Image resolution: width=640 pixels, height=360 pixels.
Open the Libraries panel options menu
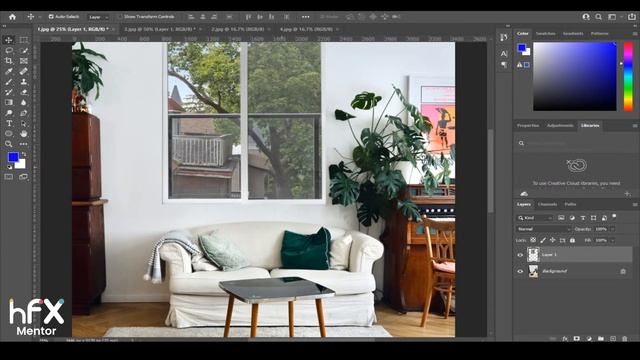[635, 126]
